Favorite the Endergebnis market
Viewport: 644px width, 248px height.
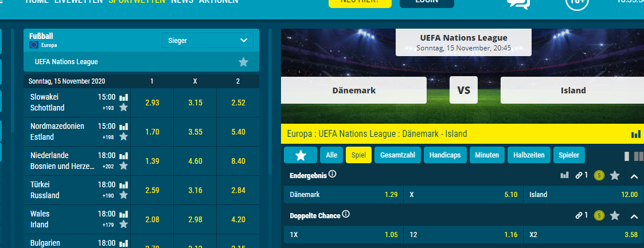coord(614,175)
